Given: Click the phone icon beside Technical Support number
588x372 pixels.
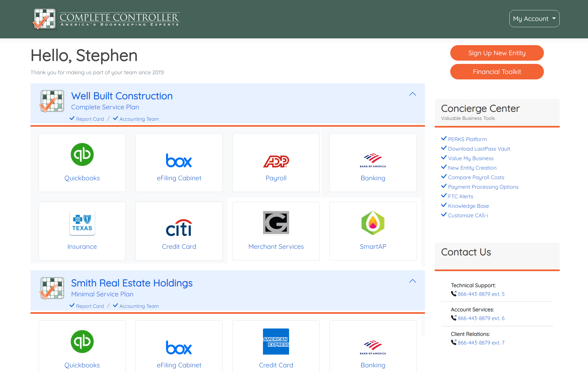Looking at the screenshot, I should (454, 294).
